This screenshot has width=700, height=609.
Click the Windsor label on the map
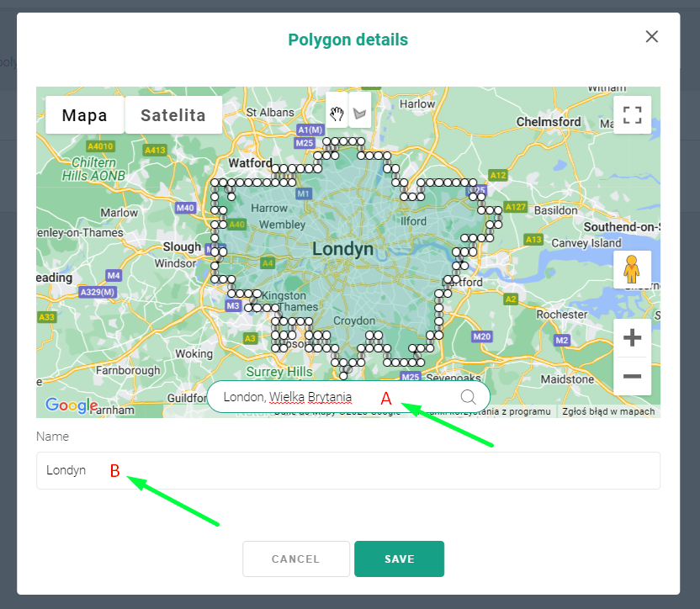[x=175, y=263]
